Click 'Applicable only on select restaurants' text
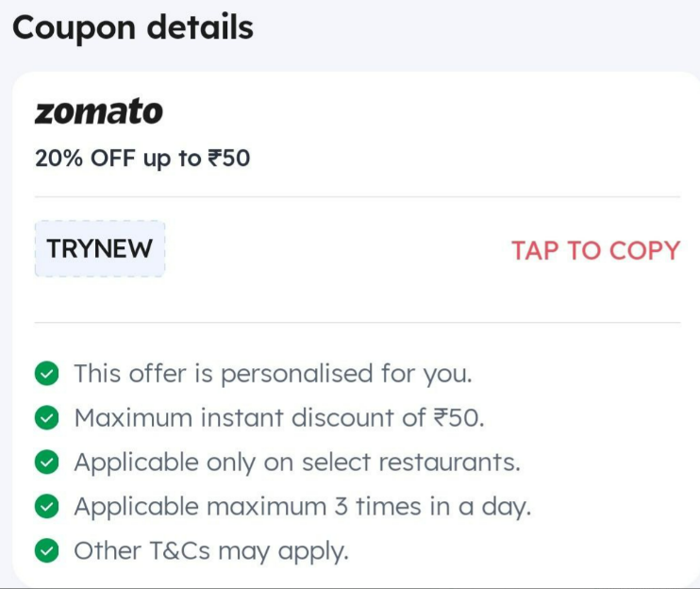 click(x=297, y=463)
